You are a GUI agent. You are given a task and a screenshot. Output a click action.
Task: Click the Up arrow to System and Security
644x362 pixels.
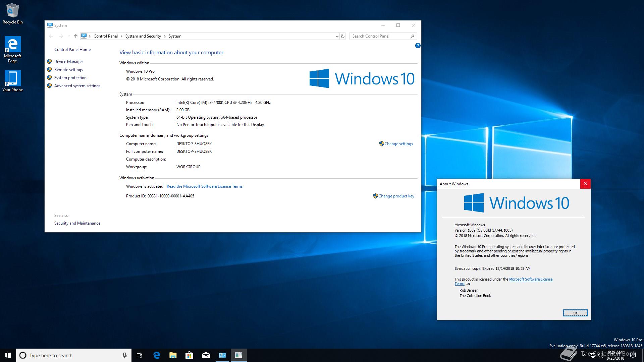tap(76, 36)
